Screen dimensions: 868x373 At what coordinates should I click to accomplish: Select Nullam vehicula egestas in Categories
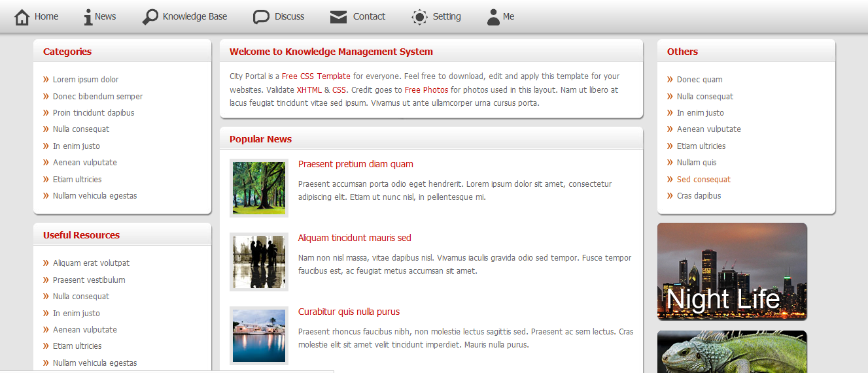[x=95, y=196]
